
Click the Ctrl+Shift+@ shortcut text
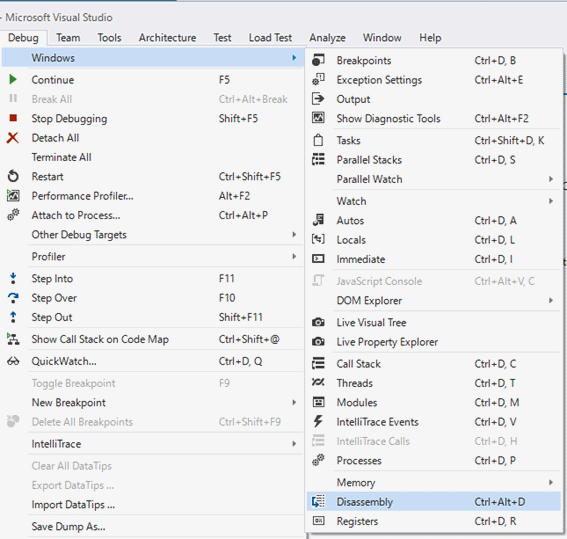coord(249,339)
